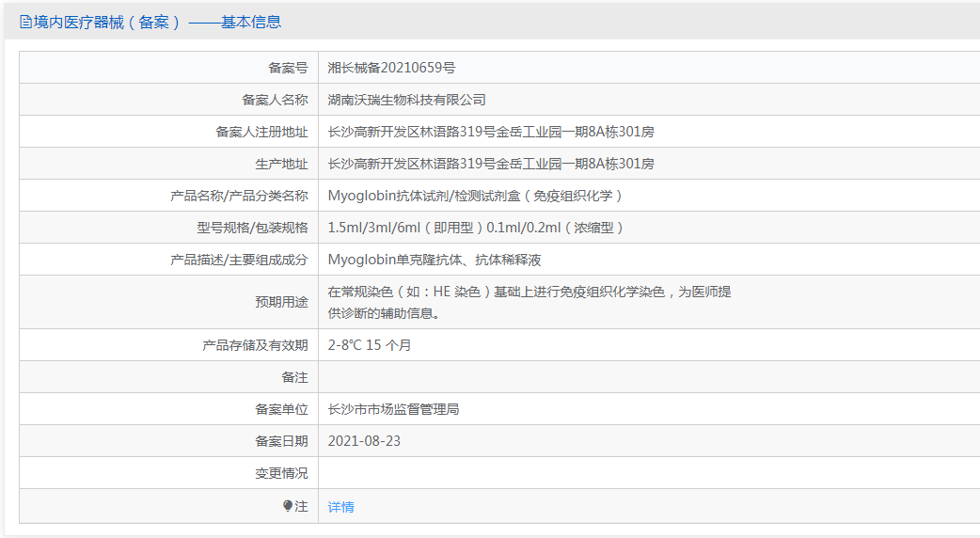
Task: Select the date 2021-08-23
Action: (364, 441)
